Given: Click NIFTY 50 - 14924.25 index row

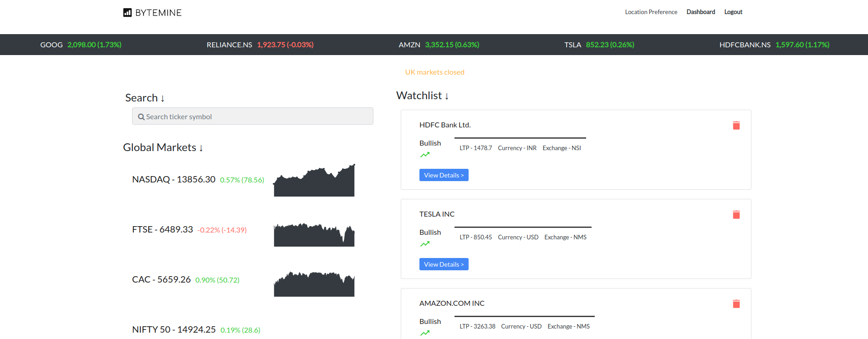Looking at the screenshot, I should tap(174, 329).
